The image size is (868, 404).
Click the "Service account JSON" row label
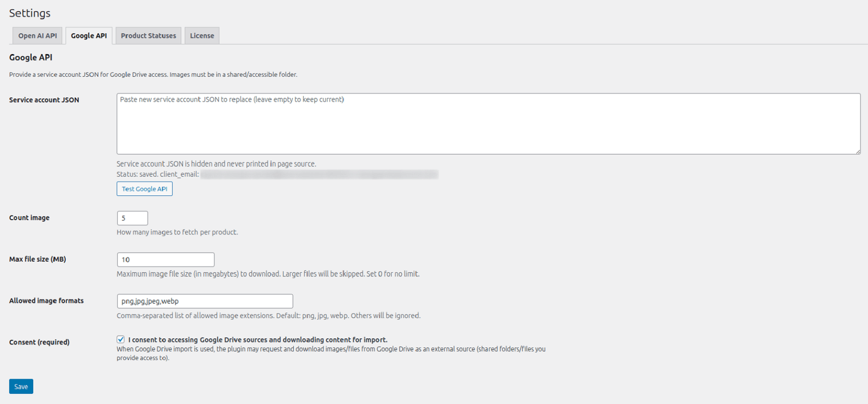[44, 100]
